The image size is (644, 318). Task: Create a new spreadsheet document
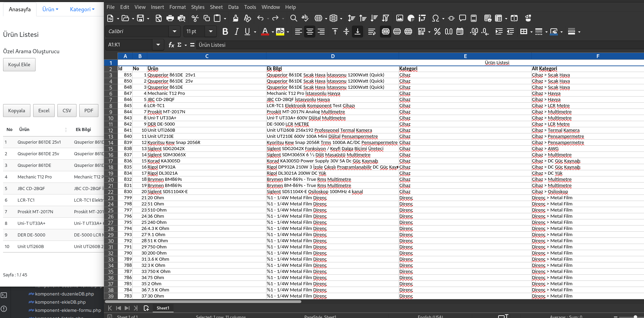pyautogui.click(x=110, y=18)
